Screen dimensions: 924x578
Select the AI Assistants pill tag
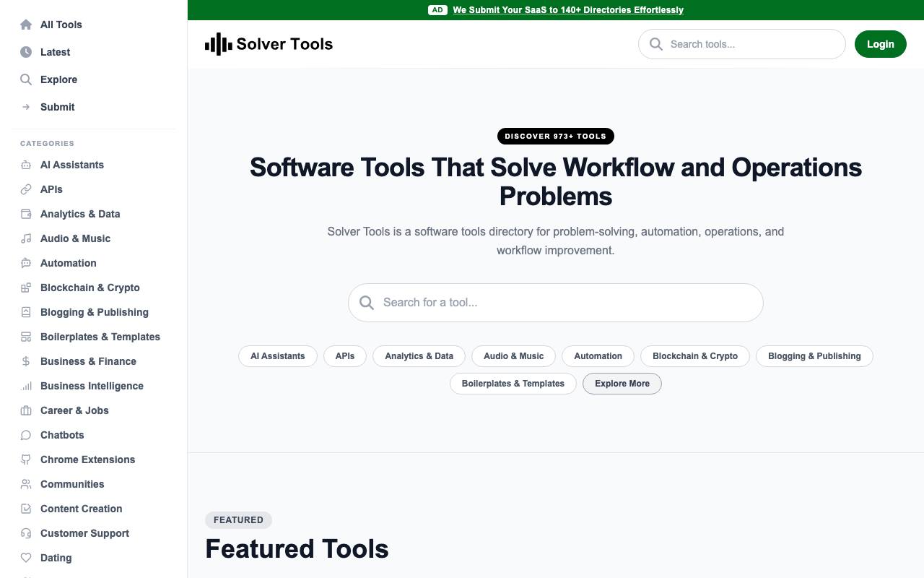[278, 356]
